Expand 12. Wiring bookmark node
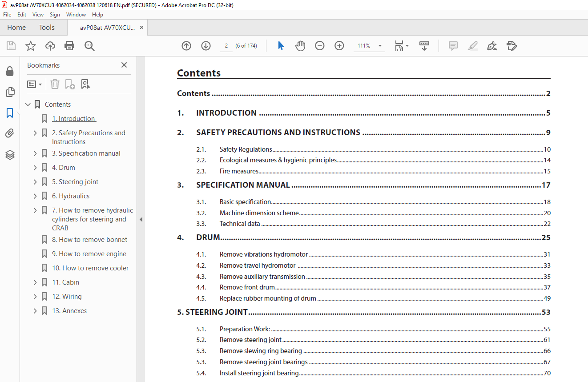The width and height of the screenshot is (588, 382). tap(35, 297)
